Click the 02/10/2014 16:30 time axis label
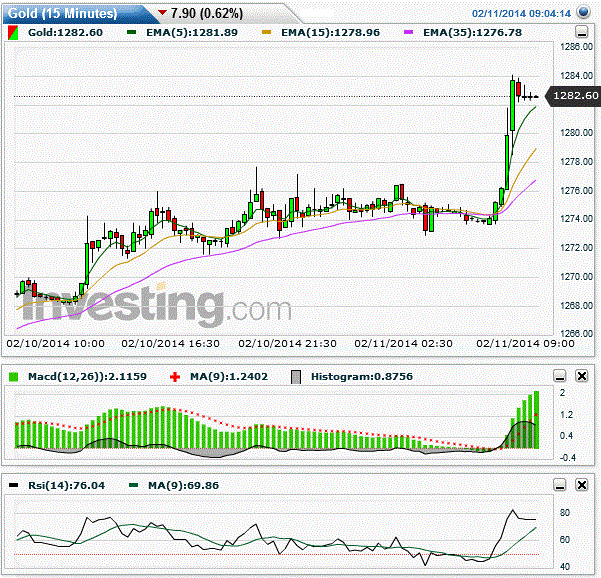Screen dimensions: 601x578 coord(171,343)
